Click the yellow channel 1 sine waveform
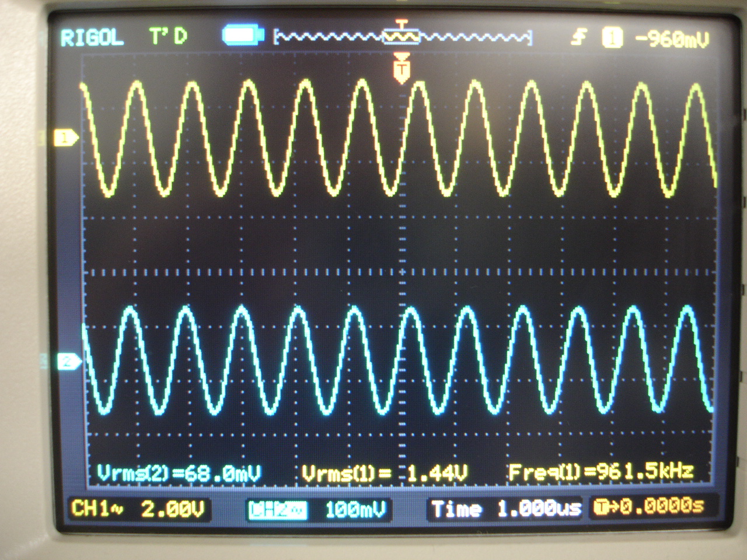 [x=398, y=138]
